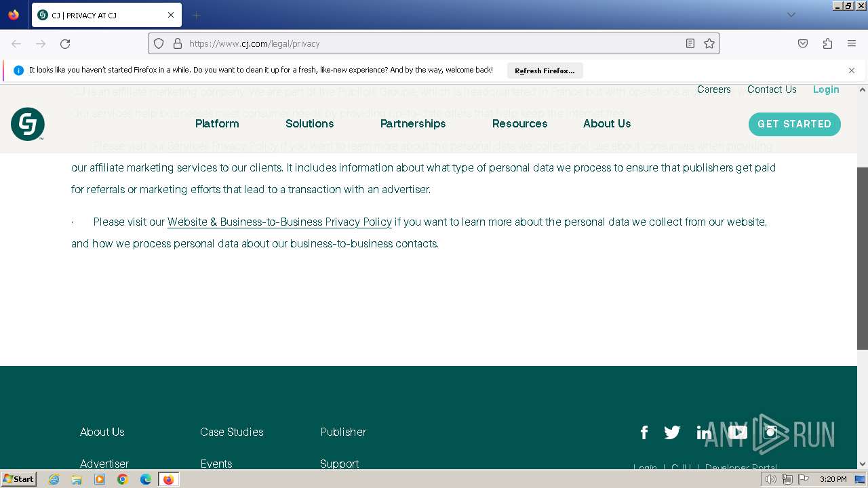Open the YouTube social icon
The height and width of the screenshot is (488, 868).
[738, 432]
